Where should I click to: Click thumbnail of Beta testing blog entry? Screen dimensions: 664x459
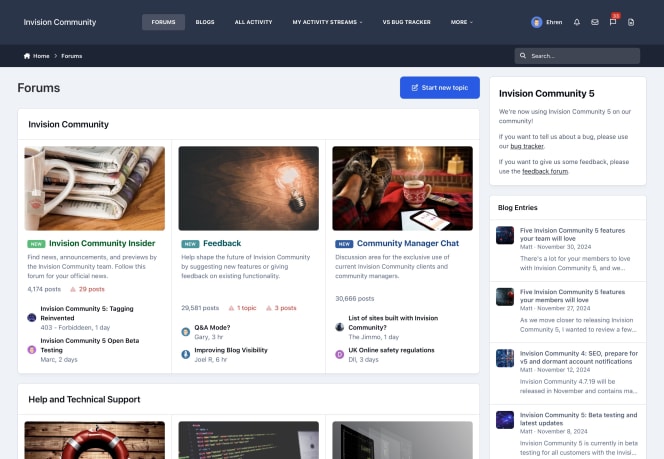click(505, 420)
